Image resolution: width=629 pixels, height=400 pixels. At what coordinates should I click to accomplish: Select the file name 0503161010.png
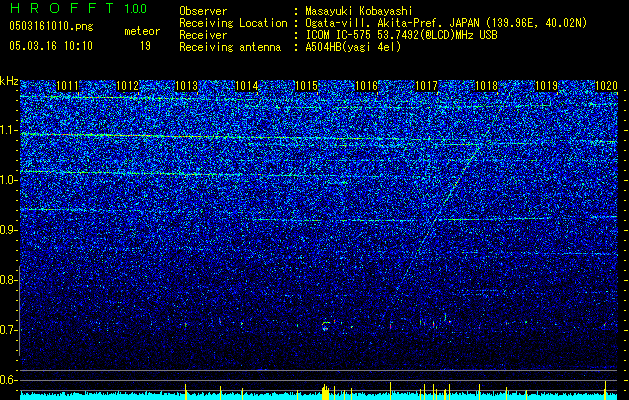[x=51, y=26]
